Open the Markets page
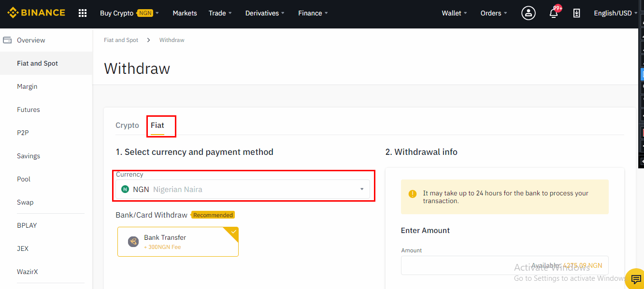This screenshot has width=644, height=289. point(185,13)
